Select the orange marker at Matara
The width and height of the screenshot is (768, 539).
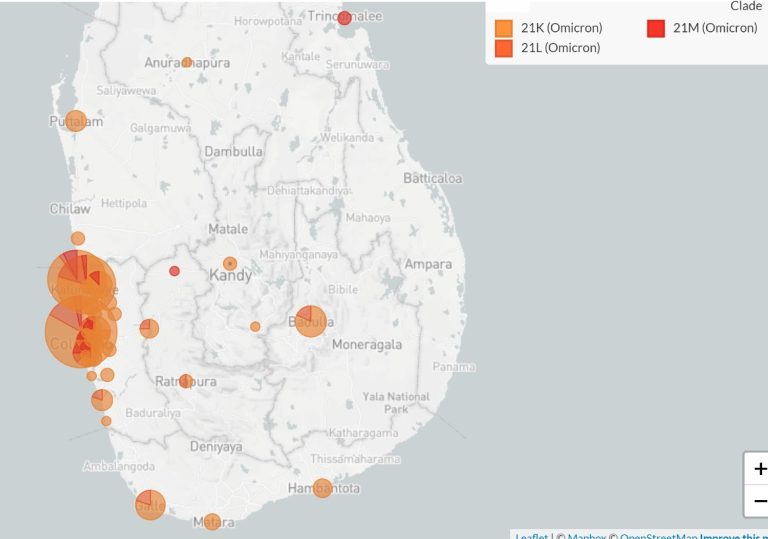point(212,521)
